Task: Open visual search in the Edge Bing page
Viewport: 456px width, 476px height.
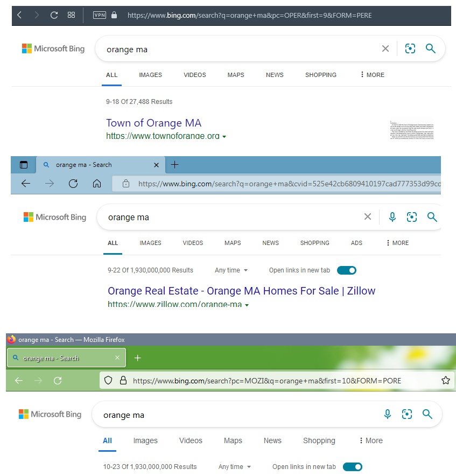Action: (x=412, y=217)
